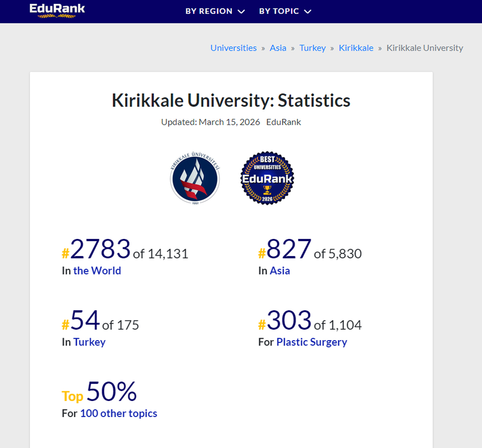Click the 'Top 50%' statistic
The width and height of the screenshot is (482, 448).
[99, 391]
